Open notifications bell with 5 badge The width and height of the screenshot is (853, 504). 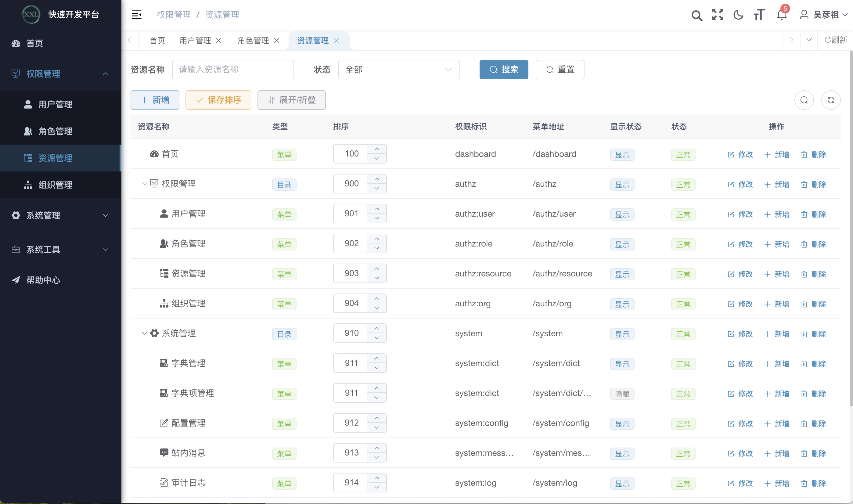pyautogui.click(x=782, y=15)
